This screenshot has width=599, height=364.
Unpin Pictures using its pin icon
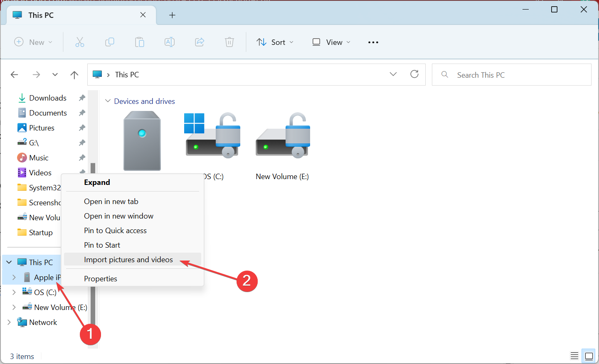[82, 128]
